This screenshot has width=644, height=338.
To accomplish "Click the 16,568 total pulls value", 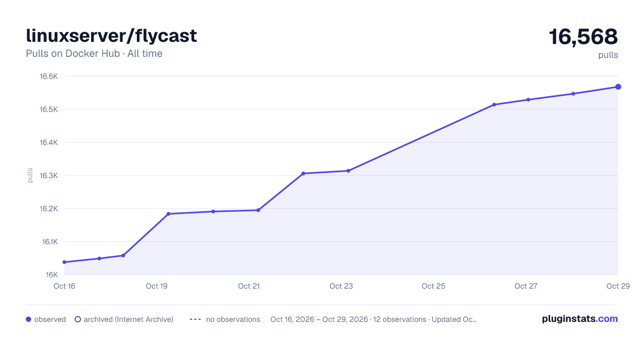I will coord(583,37).
